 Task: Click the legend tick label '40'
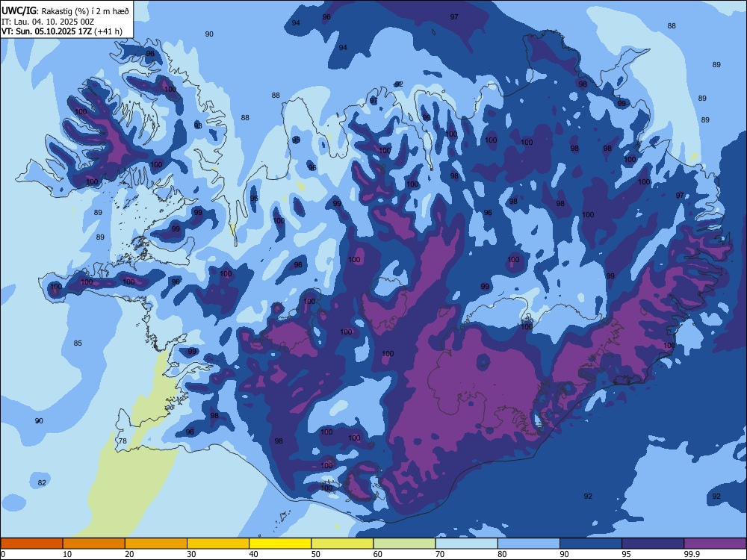coord(253,554)
